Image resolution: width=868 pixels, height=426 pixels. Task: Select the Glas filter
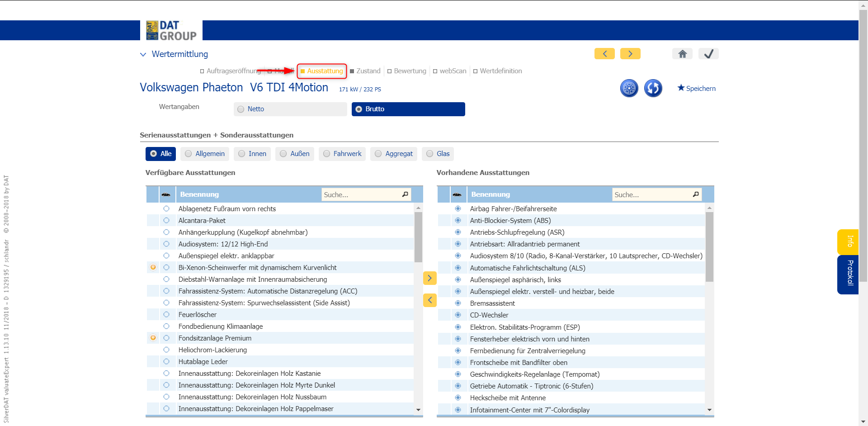pos(438,154)
